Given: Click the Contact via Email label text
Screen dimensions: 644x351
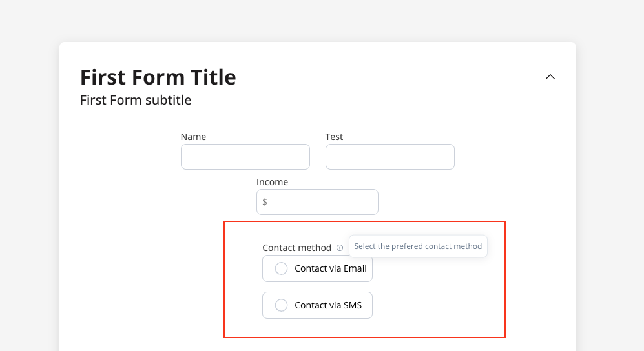Looking at the screenshot, I should 330,268.
